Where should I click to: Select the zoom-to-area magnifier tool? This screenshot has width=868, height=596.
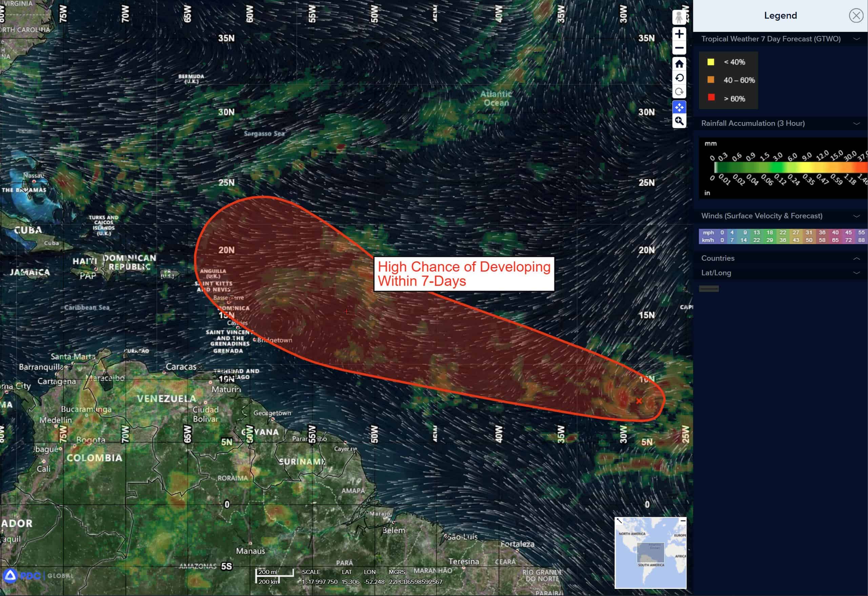click(x=679, y=121)
